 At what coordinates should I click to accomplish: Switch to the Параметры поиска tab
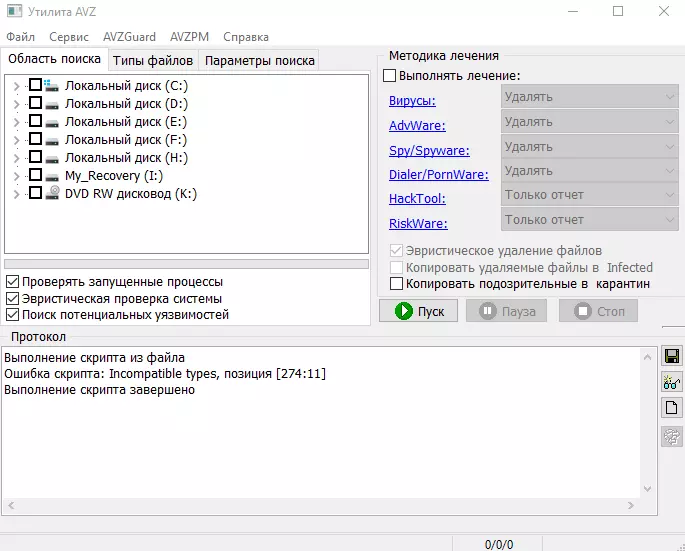[x=259, y=61]
